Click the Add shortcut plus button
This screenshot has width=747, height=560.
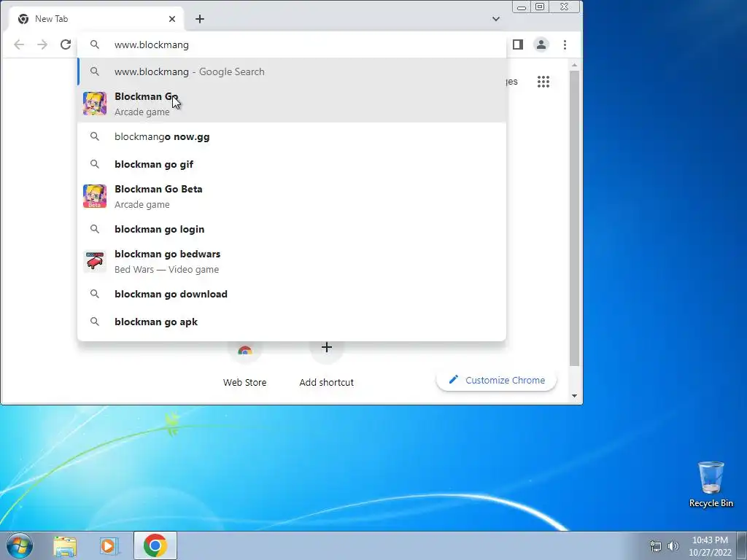point(327,348)
